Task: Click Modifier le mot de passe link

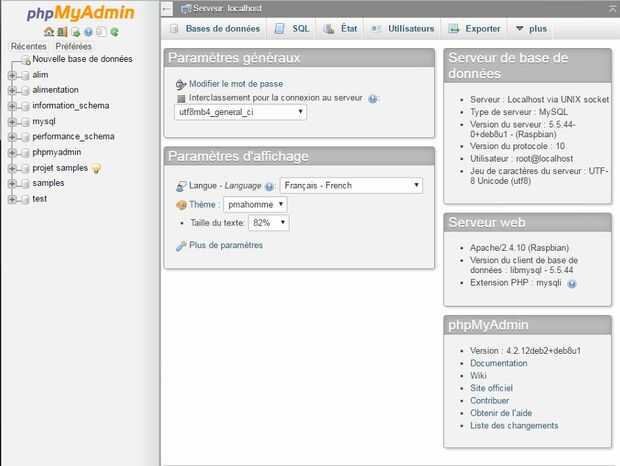Action: 236,84
